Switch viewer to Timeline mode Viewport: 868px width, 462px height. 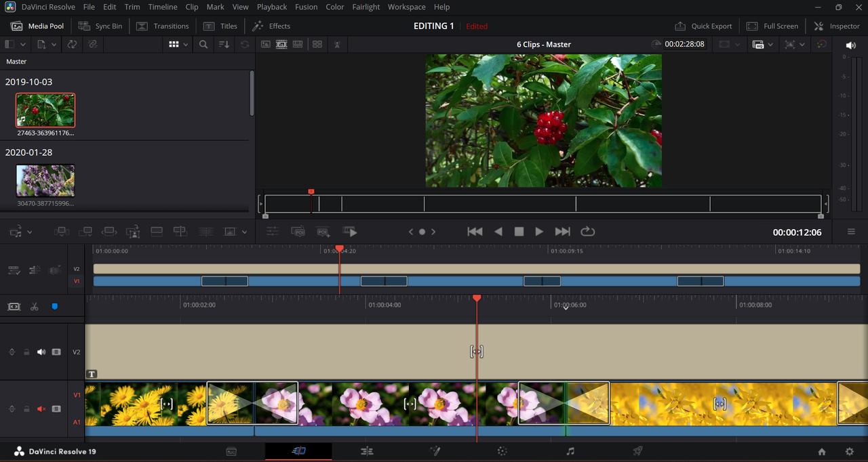[x=298, y=44]
